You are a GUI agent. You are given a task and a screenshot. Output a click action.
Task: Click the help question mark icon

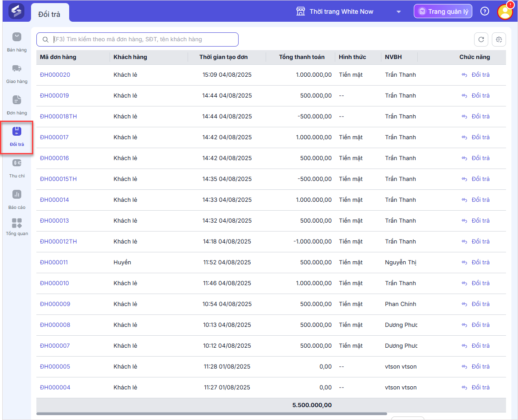[485, 12]
